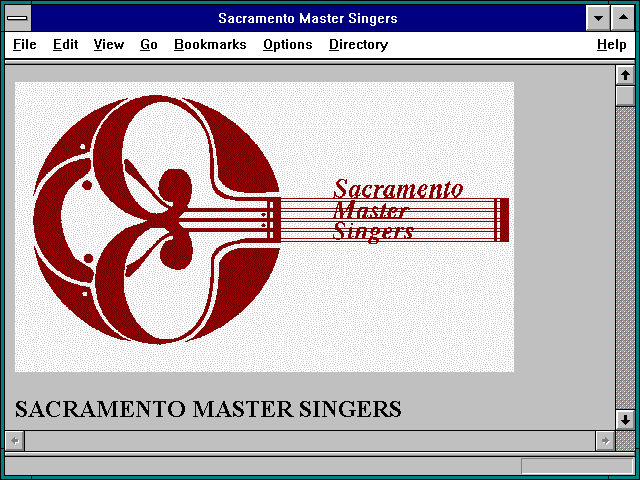Click the vertical scrollbar down arrow
The image size is (640, 480).
[625, 419]
